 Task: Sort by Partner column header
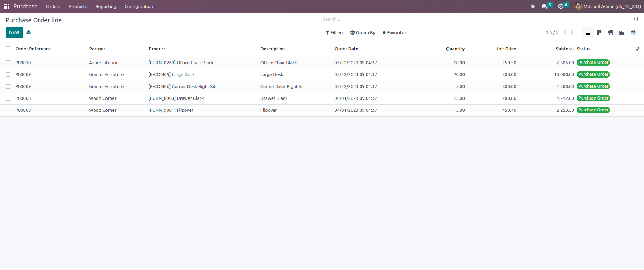point(97,49)
